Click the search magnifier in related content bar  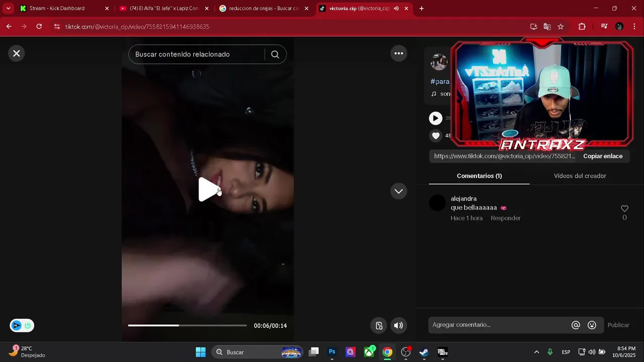(x=275, y=54)
